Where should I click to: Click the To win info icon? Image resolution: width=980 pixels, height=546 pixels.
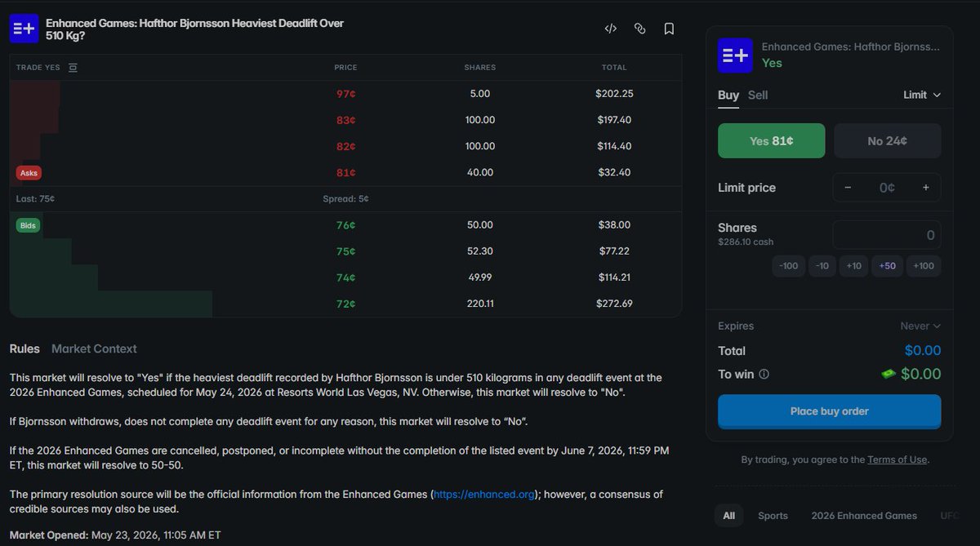[x=764, y=375]
